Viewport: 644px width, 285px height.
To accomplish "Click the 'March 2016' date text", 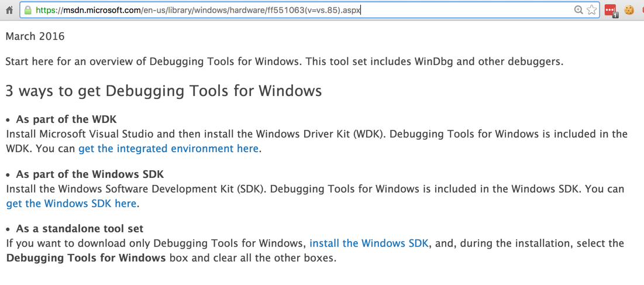I will [35, 36].
